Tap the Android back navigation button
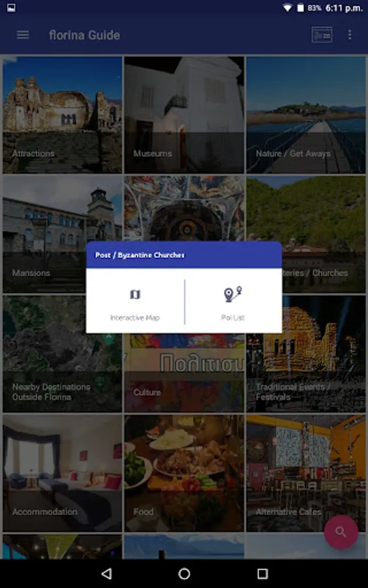The height and width of the screenshot is (588, 368). 107,574
